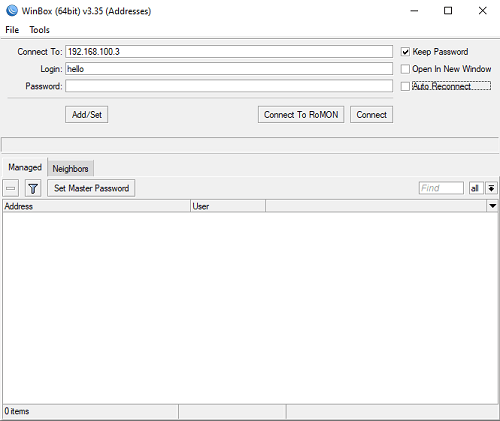The image size is (500, 421).
Task: Open the Tools menu
Action: point(39,30)
